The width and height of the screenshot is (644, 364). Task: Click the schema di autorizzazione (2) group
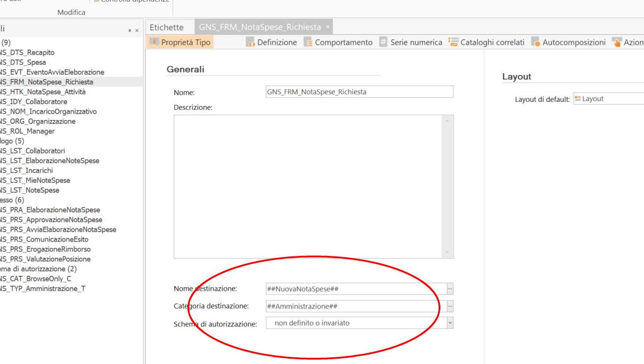(38, 269)
